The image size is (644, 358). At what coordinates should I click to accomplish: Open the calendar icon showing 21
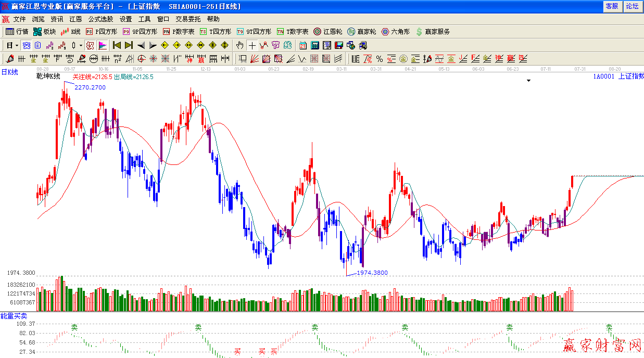(303, 45)
